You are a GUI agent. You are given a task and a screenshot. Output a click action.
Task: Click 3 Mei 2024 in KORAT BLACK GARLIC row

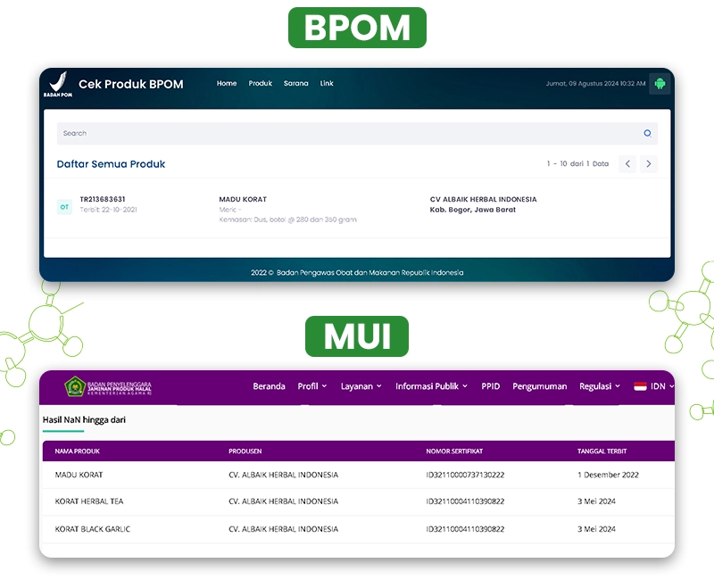[x=596, y=529]
